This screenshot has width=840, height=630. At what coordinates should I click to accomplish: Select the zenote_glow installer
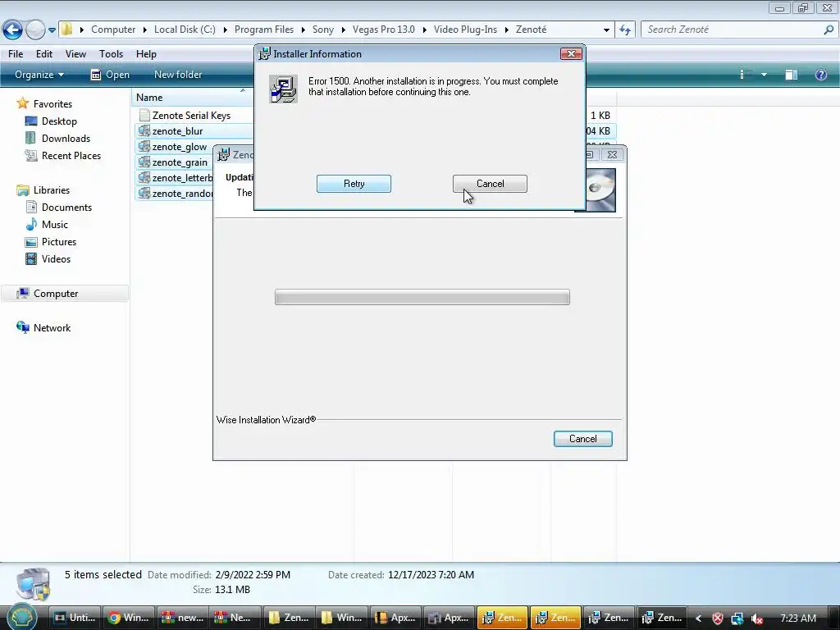(180, 147)
